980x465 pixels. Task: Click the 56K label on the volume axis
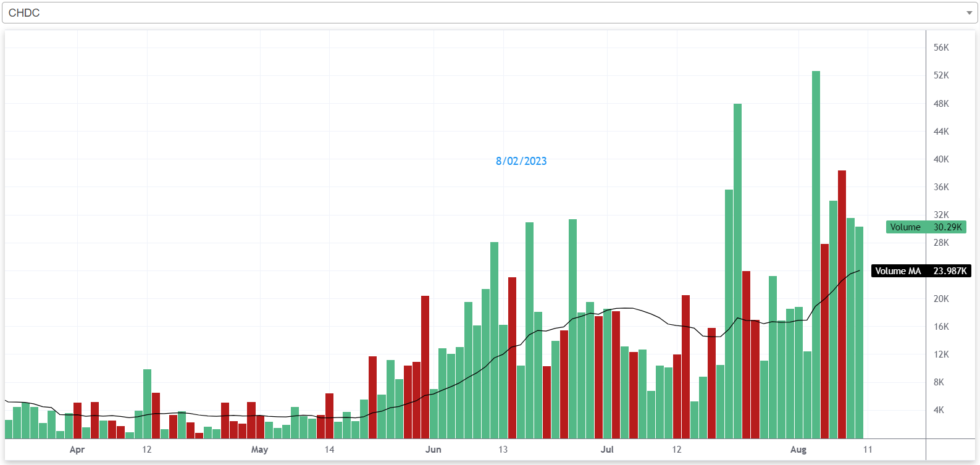pos(941,48)
